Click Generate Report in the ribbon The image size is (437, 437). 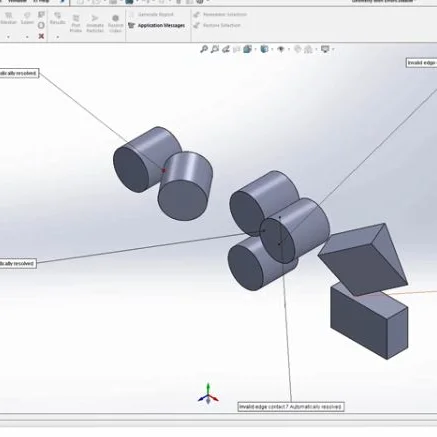click(152, 15)
